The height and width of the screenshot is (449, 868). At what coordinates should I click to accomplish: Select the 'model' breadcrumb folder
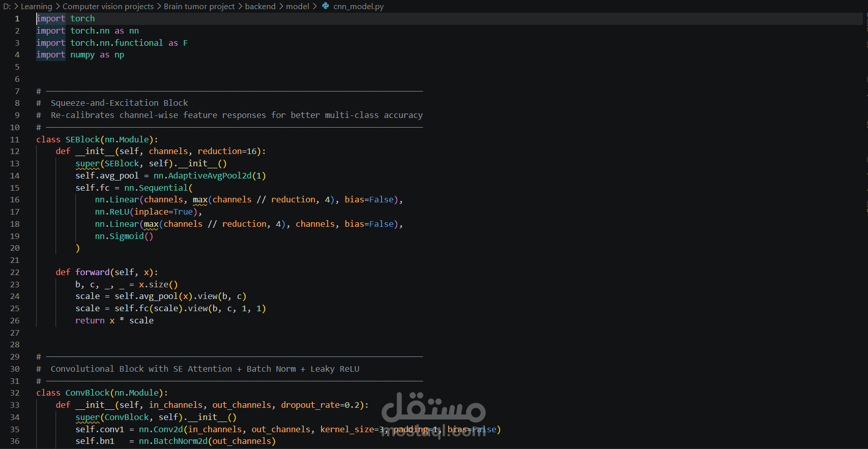coord(298,6)
